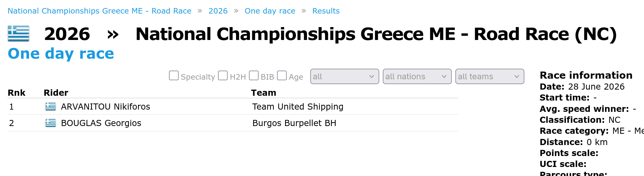644x176 pixels.
Task: Go to Results breadcrumb link
Action: (326, 11)
